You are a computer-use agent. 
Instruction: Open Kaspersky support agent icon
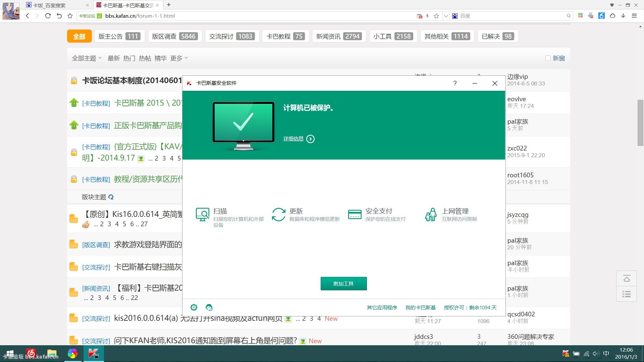tap(209, 307)
